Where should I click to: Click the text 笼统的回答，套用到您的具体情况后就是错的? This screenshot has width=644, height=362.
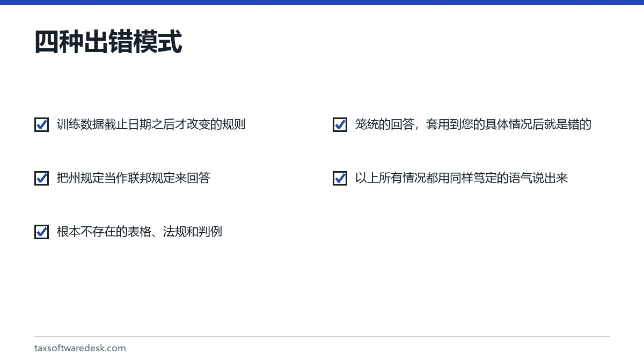tap(473, 124)
